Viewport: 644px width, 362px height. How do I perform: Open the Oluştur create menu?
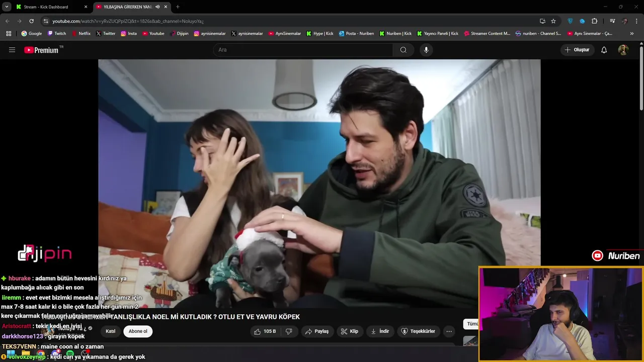point(577,50)
